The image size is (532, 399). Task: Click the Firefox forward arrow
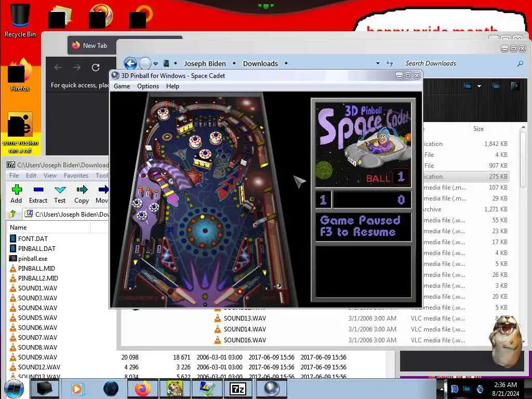coord(77,68)
